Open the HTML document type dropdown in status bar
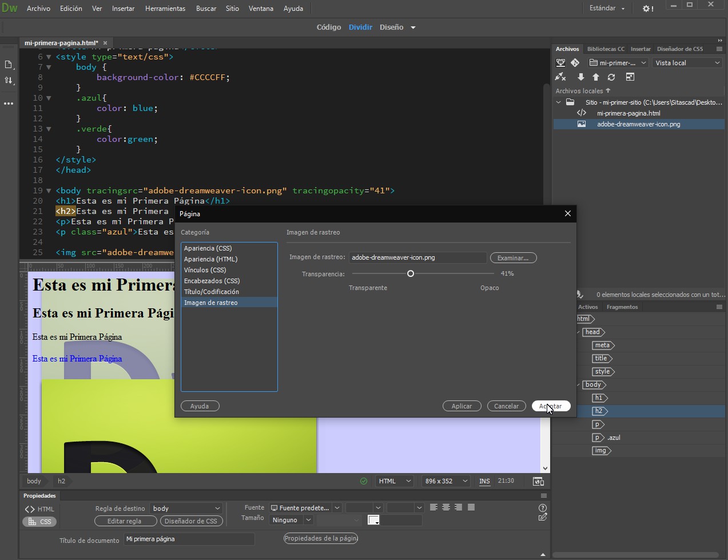 [394, 481]
